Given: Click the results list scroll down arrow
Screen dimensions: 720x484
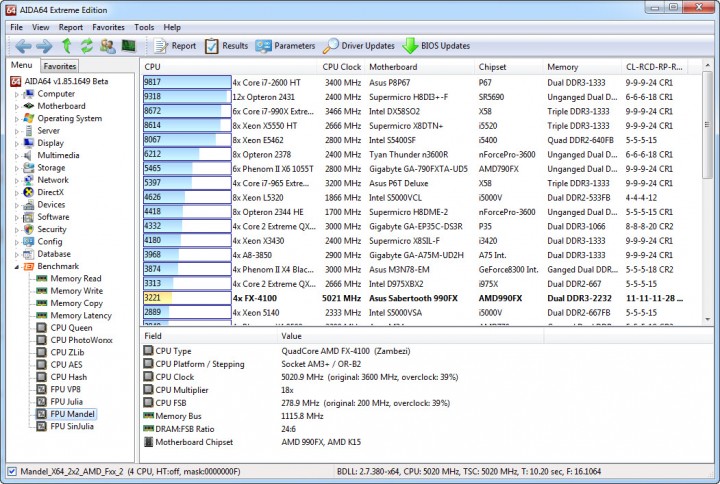Looking at the screenshot, I should pyautogui.click(x=707, y=319).
